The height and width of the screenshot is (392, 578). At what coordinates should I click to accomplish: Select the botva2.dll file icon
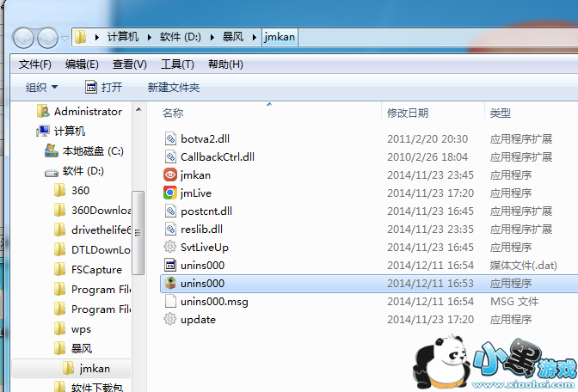pos(170,138)
